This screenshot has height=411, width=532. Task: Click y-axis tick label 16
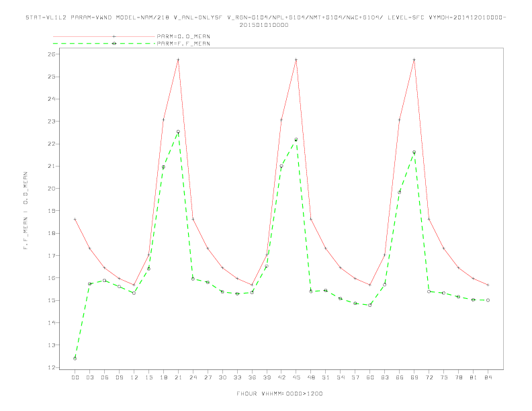(52, 278)
